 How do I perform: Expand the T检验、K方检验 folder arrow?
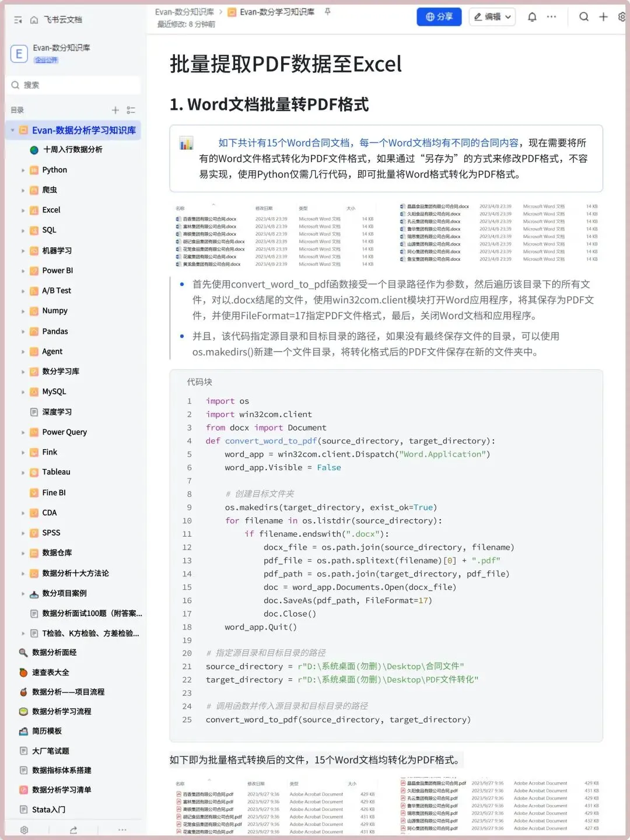click(23, 633)
